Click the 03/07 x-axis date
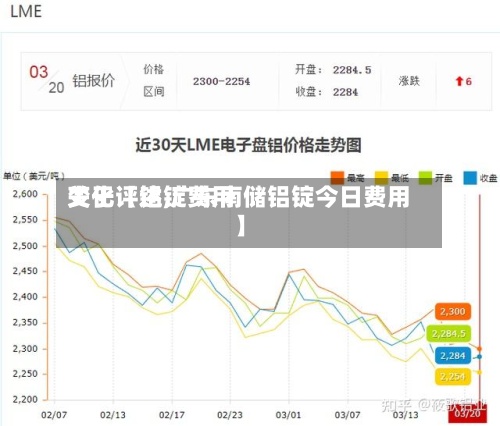 [347, 415]
